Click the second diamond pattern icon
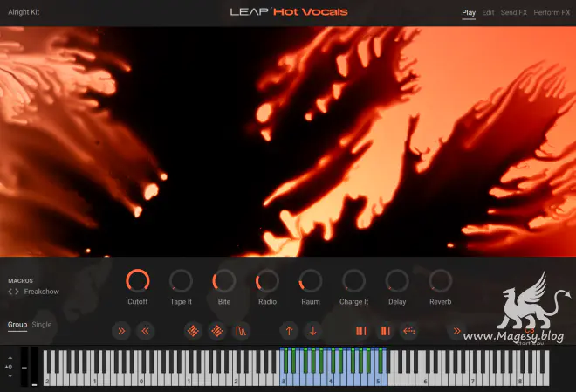Viewport: 576px width, 392px height. 217,331
